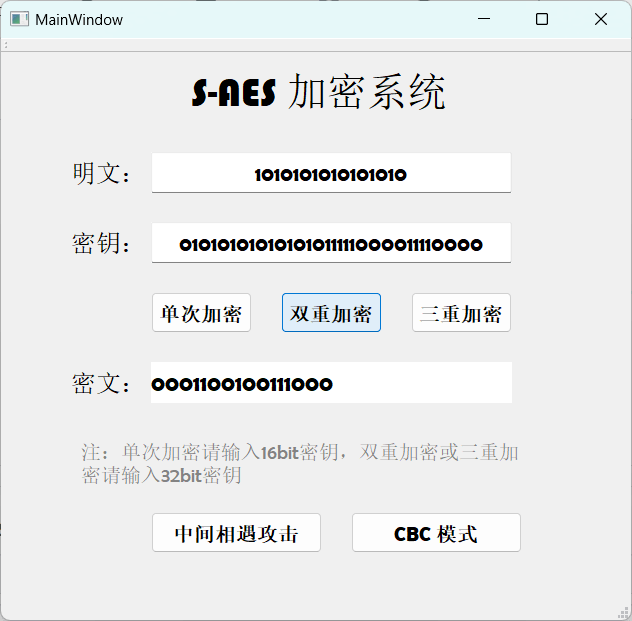Click the MainWindow app icon in title bar
The width and height of the screenshot is (632, 621).
tap(19, 19)
